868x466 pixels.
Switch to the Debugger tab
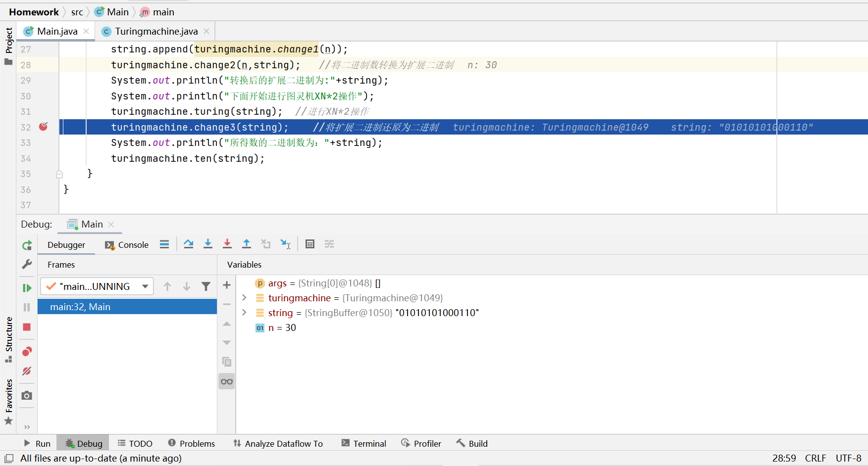click(66, 245)
